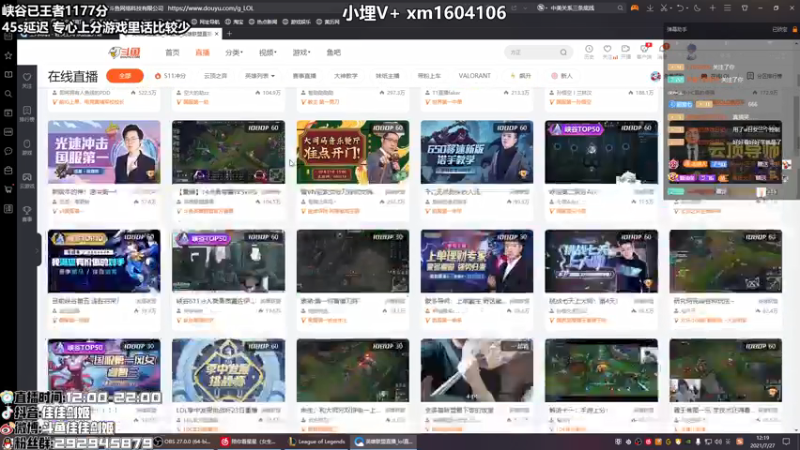Filter by 大神教学 tag
Image resolution: width=800 pixels, height=450 pixels.
(345, 76)
